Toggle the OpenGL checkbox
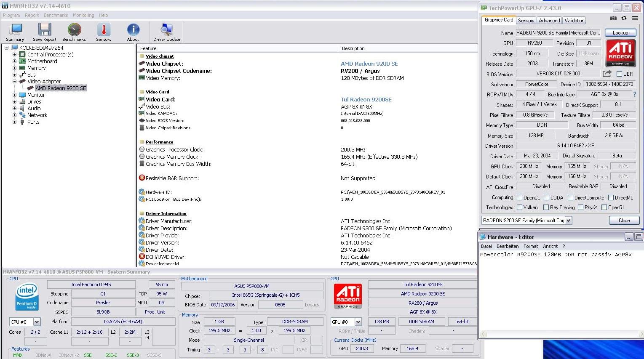The height and width of the screenshot is (359, 644). click(604, 207)
